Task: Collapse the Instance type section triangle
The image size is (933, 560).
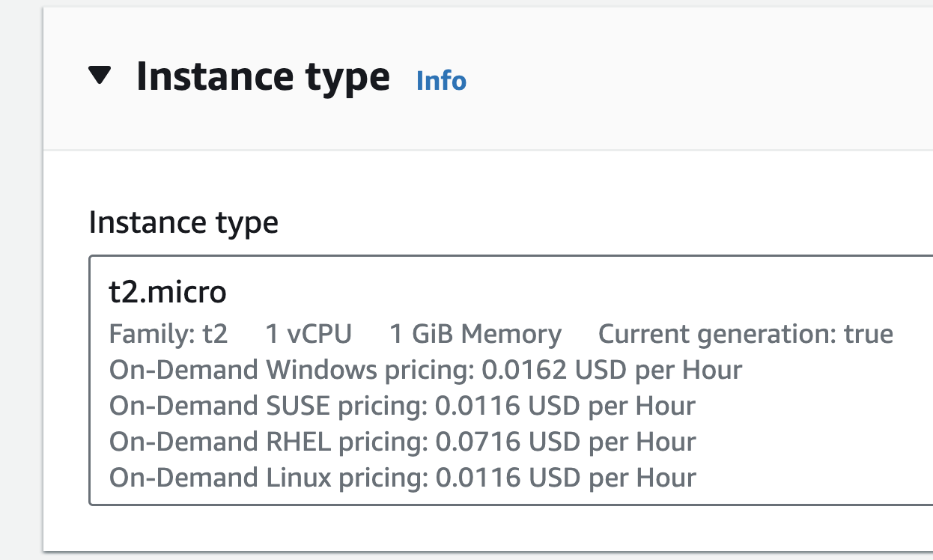Action: click(x=100, y=75)
